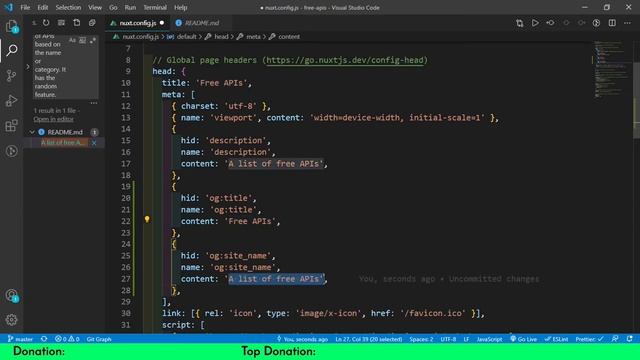Toggle Match Case in search box
The width and height of the screenshot is (640, 360).
(72, 40)
